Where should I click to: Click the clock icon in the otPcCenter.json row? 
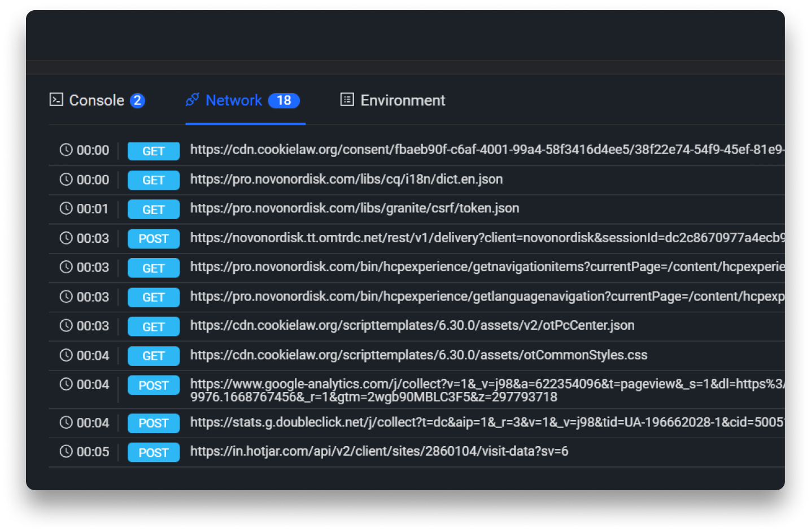point(66,325)
